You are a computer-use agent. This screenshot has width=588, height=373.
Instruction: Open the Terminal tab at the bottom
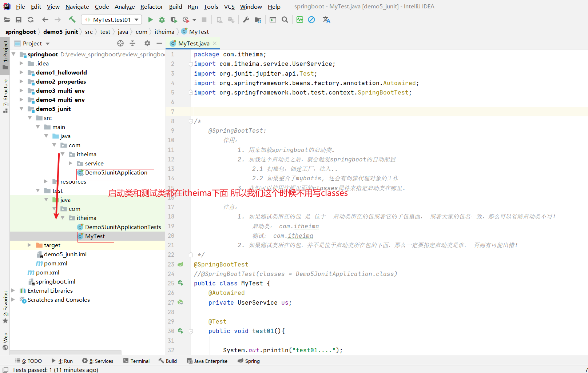click(136, 361)
